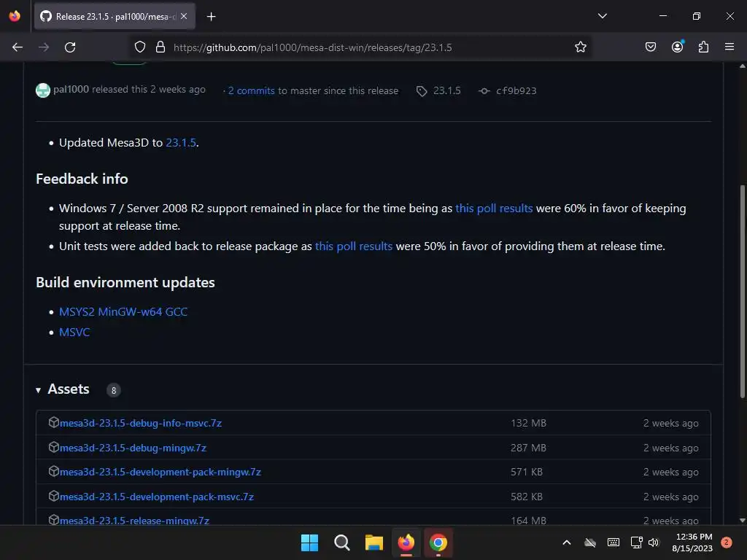Click package icon beside debug-mingw.7z
Screen dimensions: 747x560
(53, 447)
